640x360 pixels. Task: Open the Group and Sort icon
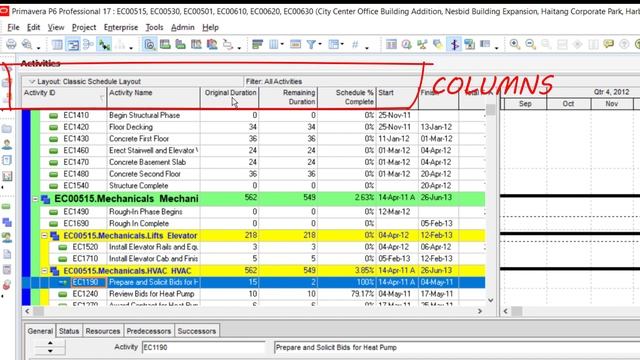click(x=333, y=44)
